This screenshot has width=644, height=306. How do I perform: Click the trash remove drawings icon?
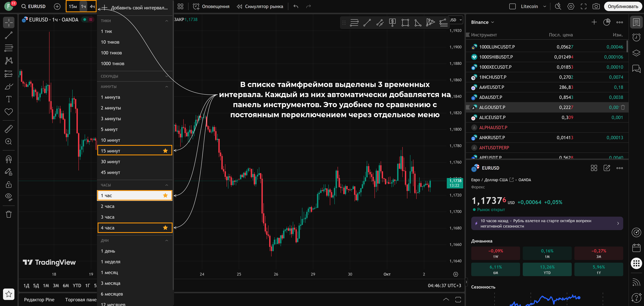(9, 214)
